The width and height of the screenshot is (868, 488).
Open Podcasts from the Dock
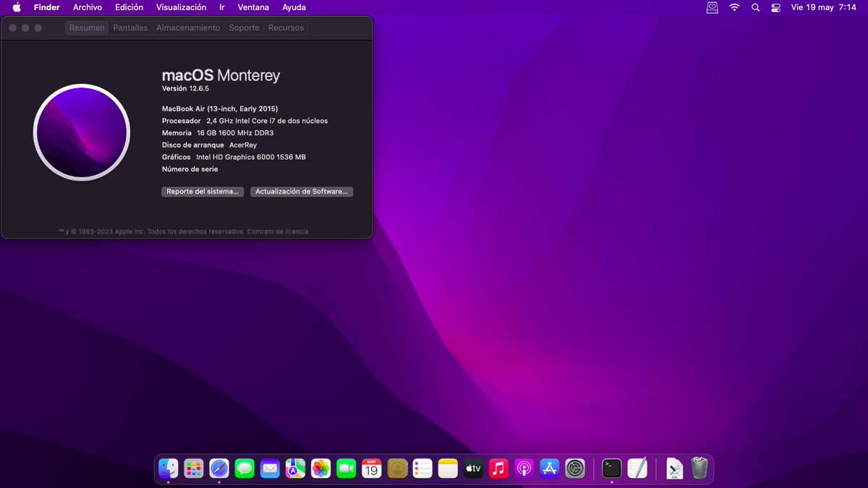(524, 468)
